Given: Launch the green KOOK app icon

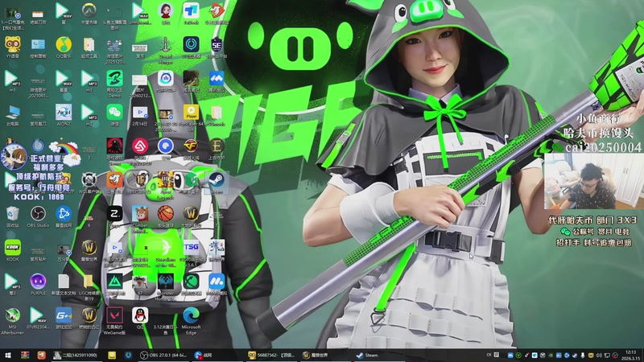Looking at the screenshot, I should (12, 250).
